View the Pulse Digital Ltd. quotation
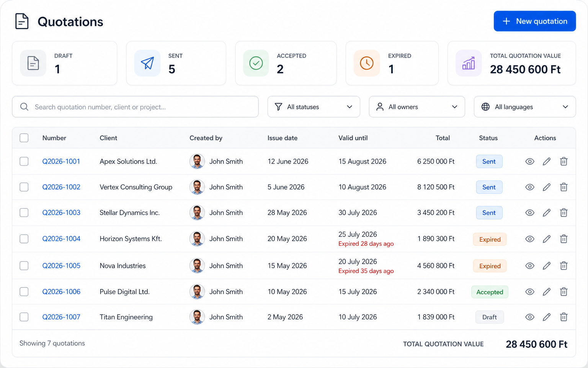Screen dimensions: 588x368 [530, 292]
